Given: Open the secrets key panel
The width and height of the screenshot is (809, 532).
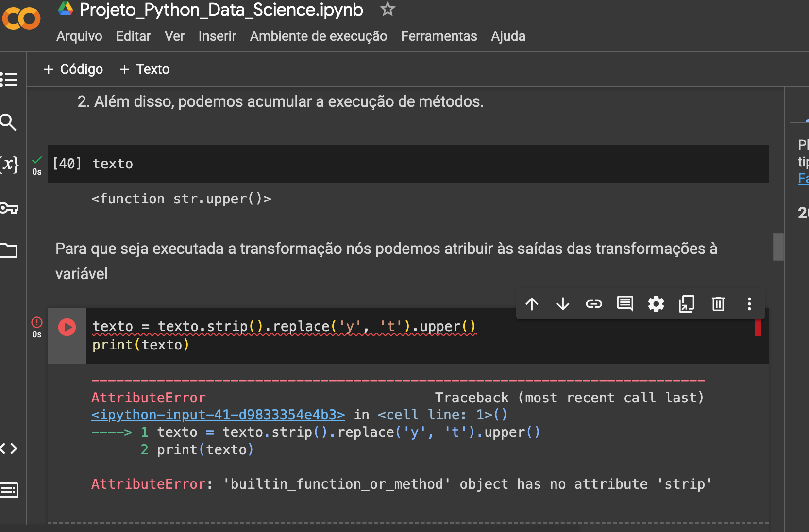Looking at the screenshot, I should [x=9, y=208].
